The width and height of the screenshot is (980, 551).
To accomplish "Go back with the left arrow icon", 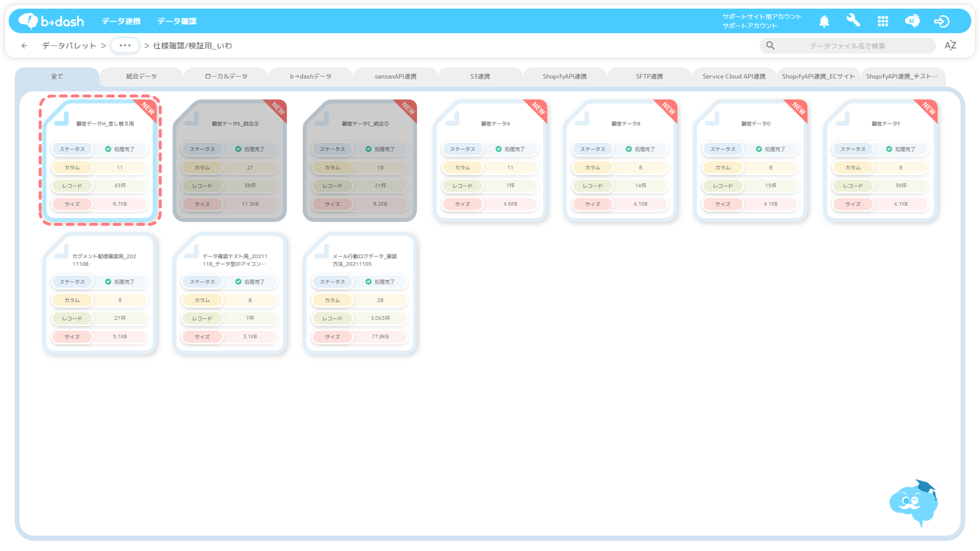I will 24,46.
